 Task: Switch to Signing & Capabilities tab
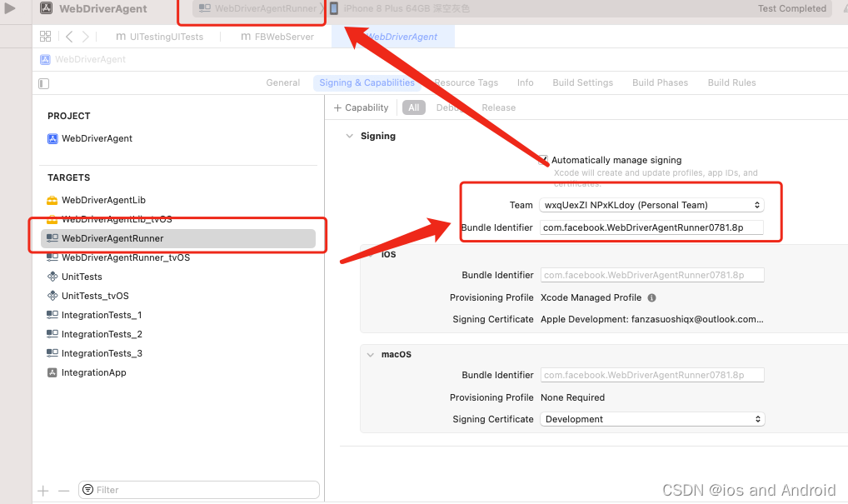tap(367, 82)
